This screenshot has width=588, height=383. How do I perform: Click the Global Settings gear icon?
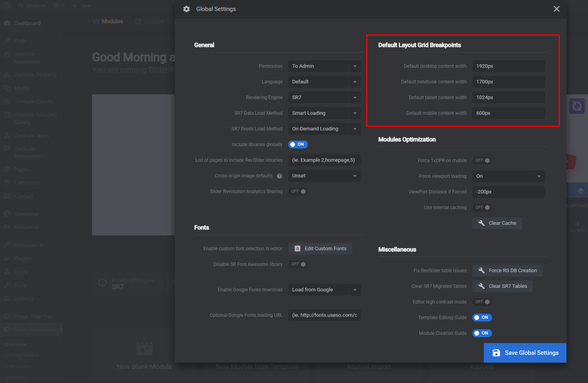[186, 9]
